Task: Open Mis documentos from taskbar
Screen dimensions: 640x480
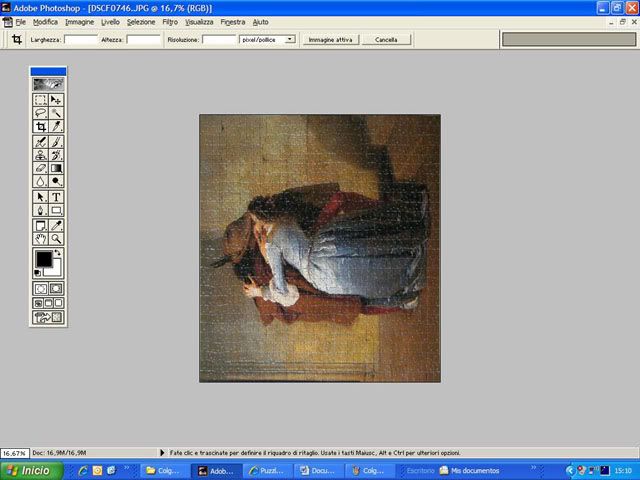Action: point(469,471)
